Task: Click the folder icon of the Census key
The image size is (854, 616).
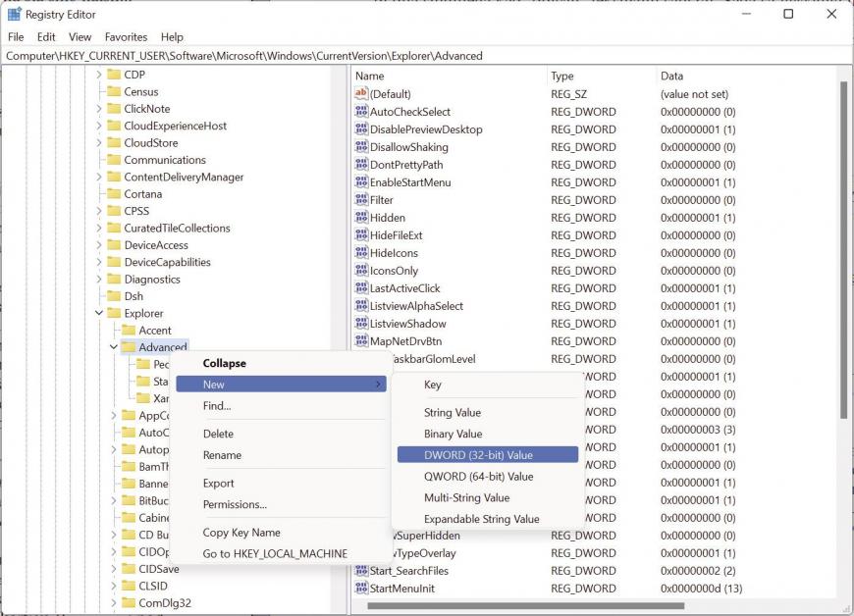Action: click(x=114, y=91)
